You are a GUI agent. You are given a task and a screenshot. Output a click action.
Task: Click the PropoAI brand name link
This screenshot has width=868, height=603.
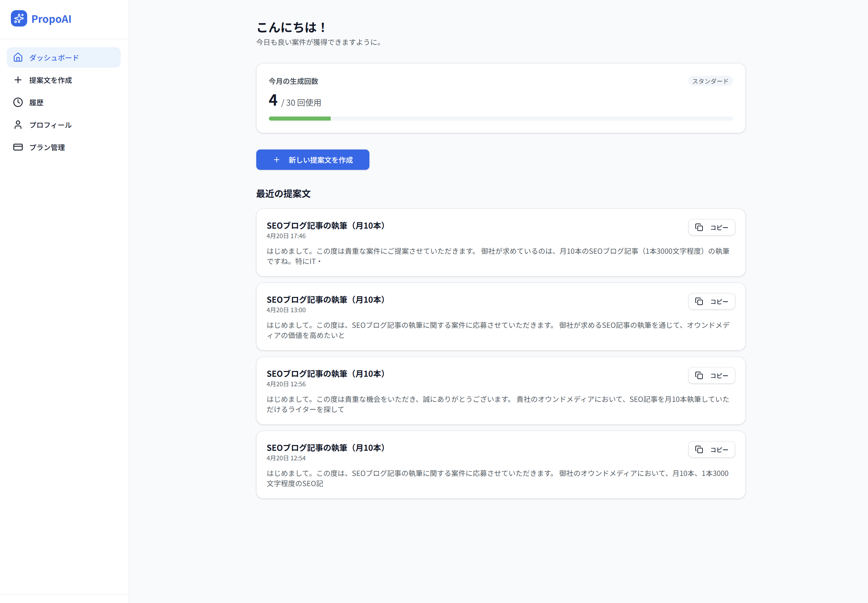coord(51,19)
